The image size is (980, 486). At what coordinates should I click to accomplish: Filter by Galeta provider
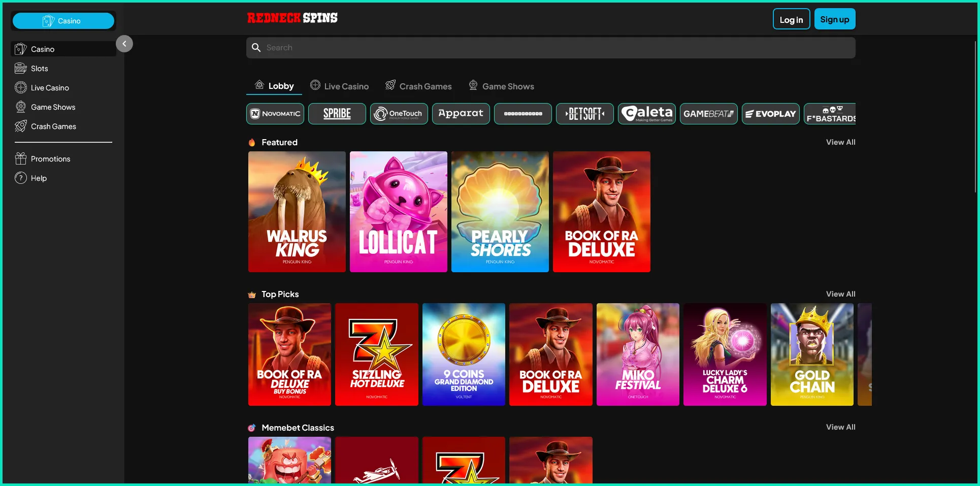point(647,114)
